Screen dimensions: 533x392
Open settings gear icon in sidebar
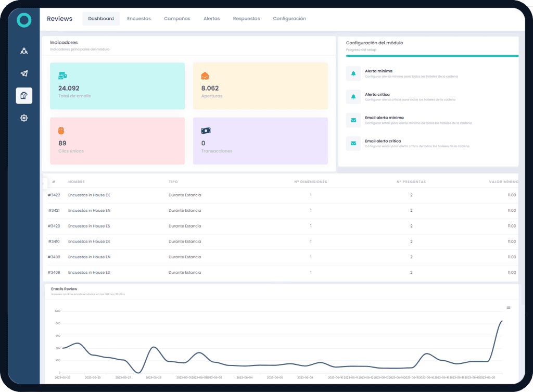24,118
